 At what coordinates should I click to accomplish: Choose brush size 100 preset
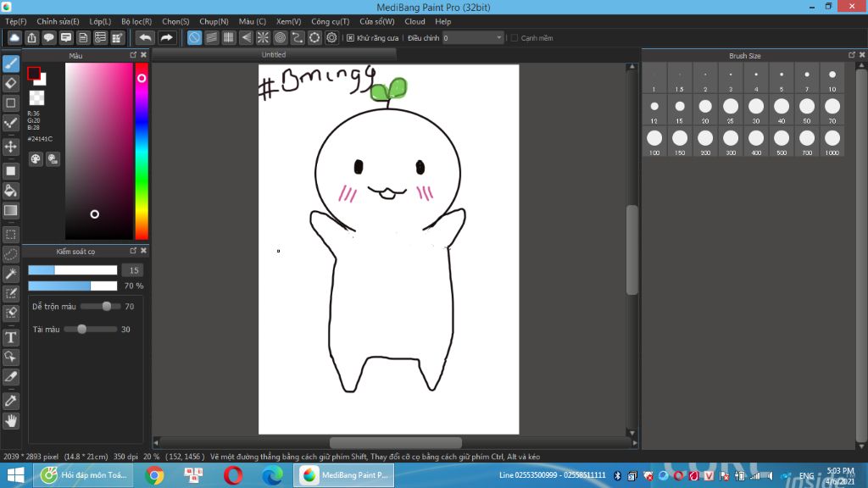(654, 141)
